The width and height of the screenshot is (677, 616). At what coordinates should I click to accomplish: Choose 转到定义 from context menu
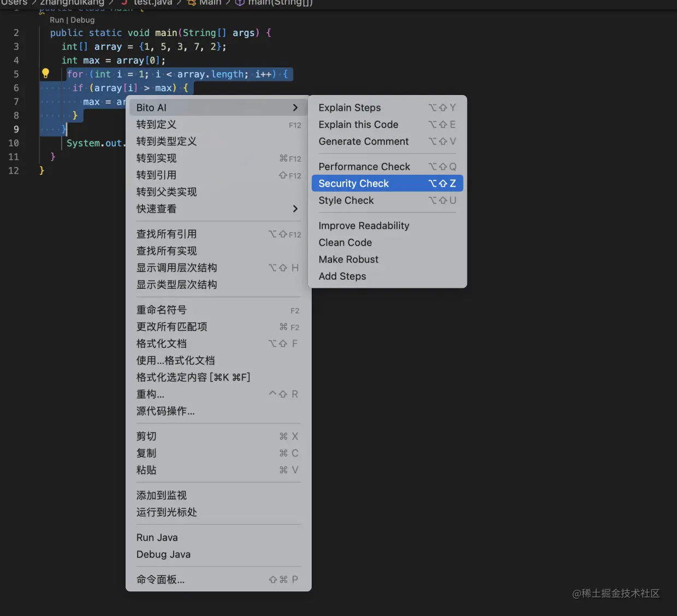tap(218, 125)
